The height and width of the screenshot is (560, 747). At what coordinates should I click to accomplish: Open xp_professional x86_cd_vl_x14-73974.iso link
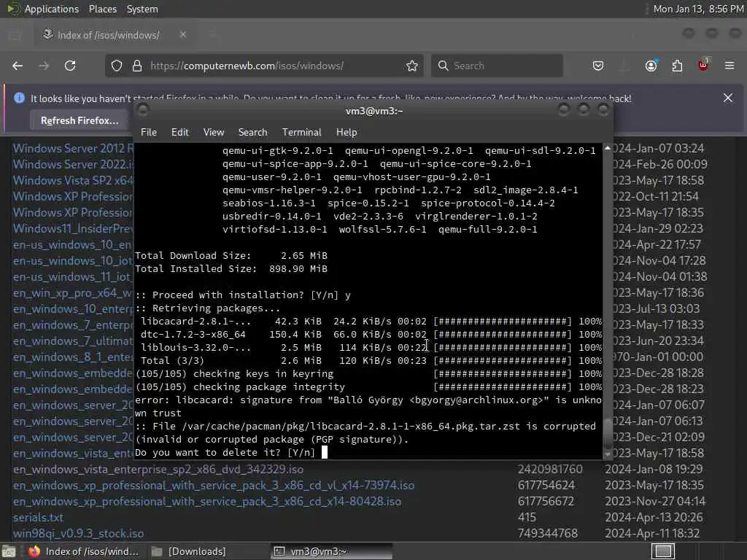[x=214, y=485]
